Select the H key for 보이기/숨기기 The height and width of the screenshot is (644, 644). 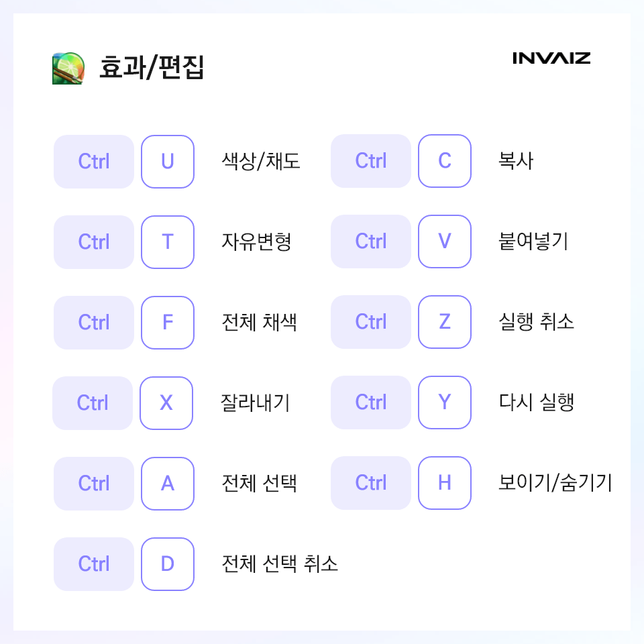click(445, 482)
